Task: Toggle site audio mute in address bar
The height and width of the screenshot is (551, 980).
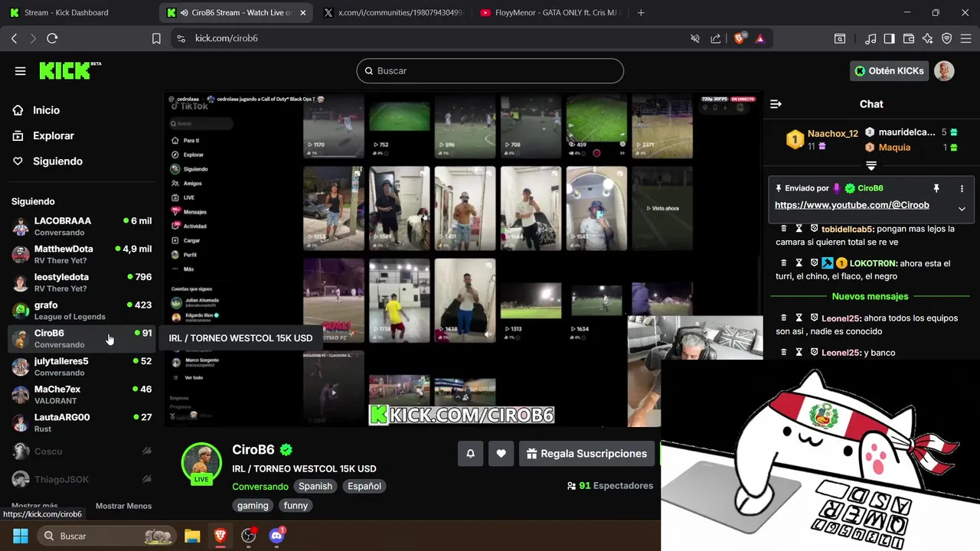Action: (x=695, y=38)
